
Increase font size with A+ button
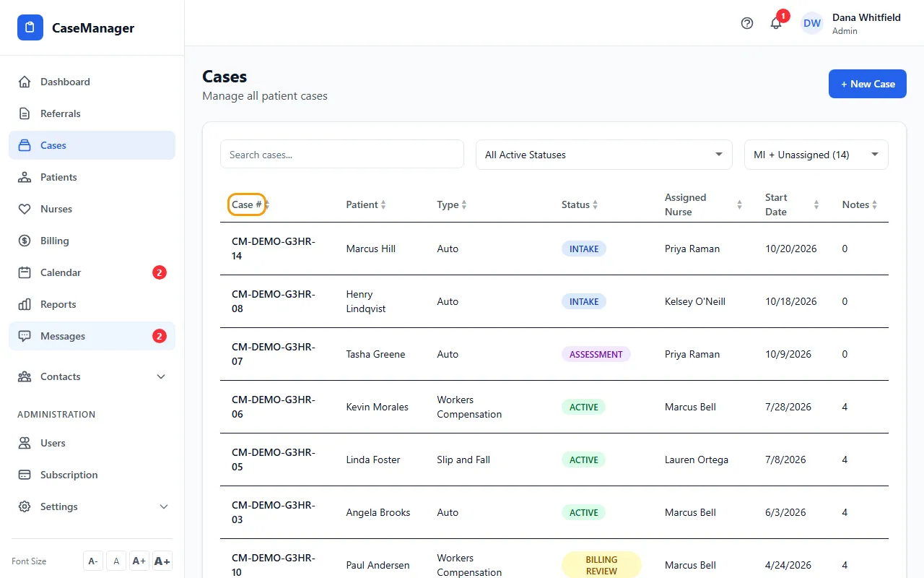pos(139,561)
